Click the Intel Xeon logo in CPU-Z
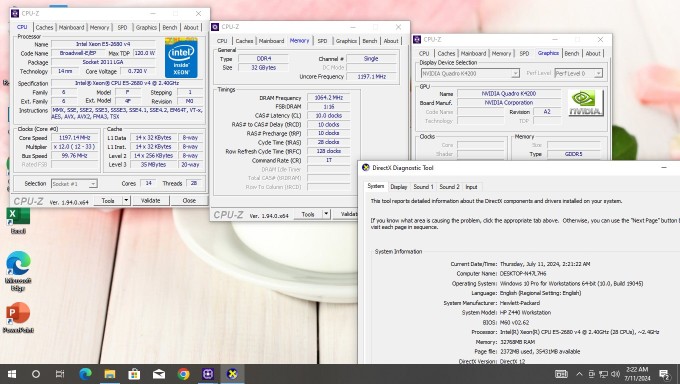Image resolution: width=680 pixels, height=384 pixels. coord(181,58)
